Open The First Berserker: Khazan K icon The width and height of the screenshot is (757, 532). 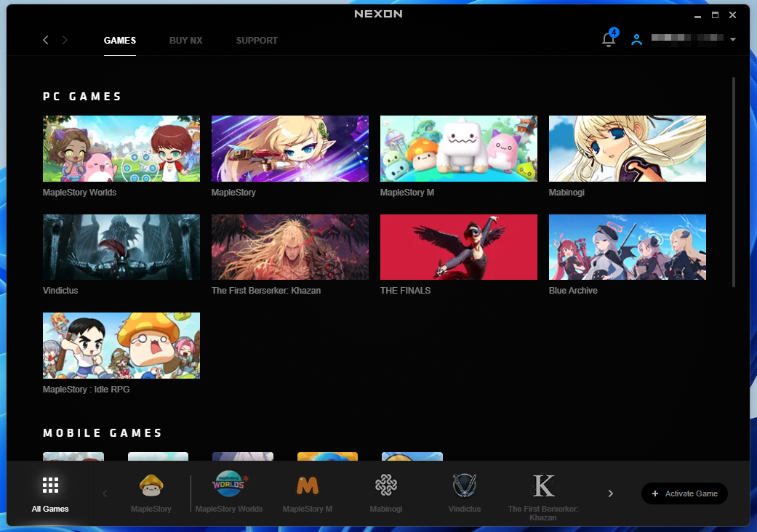tap(543, 485)
